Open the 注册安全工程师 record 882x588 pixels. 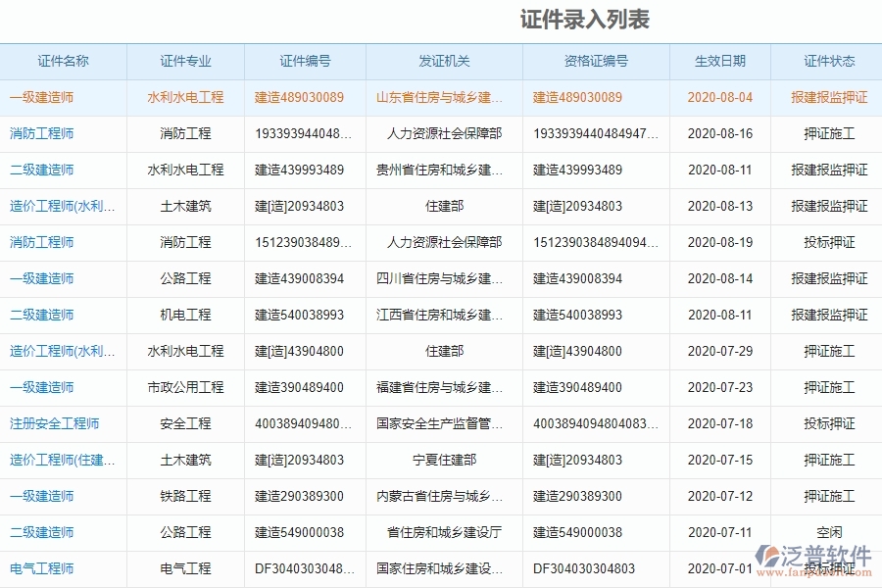(x=52, y=423)
